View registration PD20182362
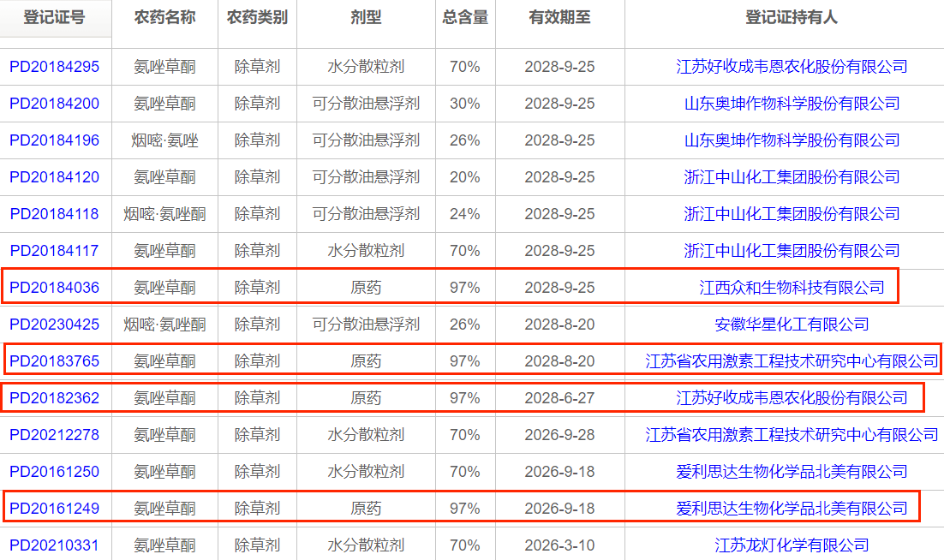Viewport: 944px width, 560px height. (54, 398)
